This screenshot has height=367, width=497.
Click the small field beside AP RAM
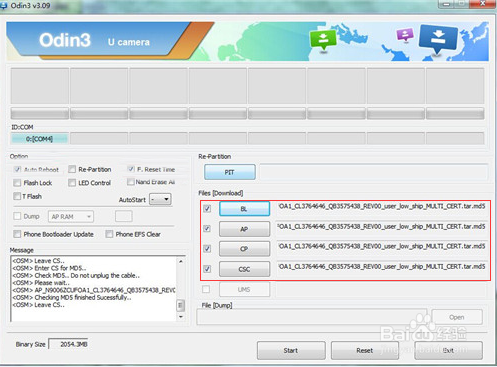[x=124, y=216]
